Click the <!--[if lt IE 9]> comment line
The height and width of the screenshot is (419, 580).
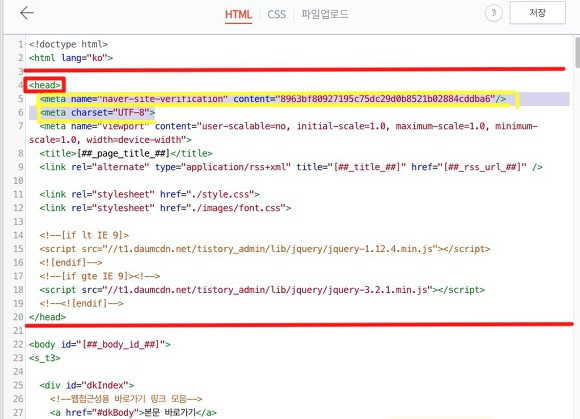84,235
